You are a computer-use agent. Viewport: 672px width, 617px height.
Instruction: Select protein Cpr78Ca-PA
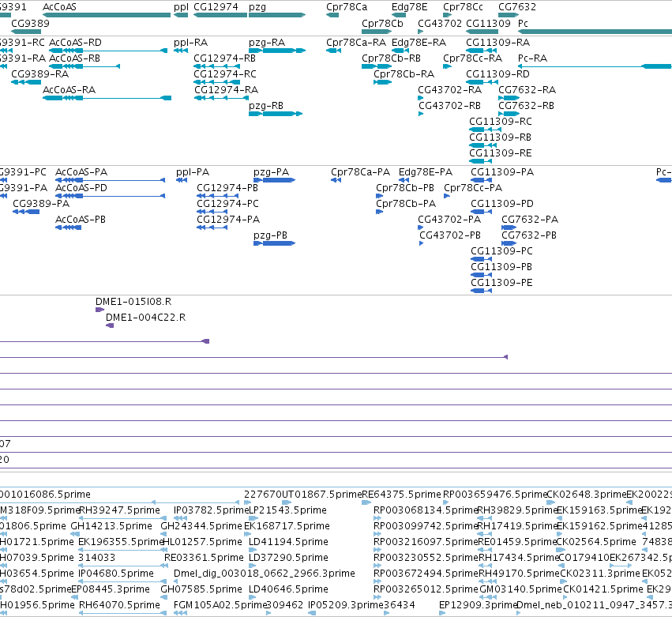point(360,173)
